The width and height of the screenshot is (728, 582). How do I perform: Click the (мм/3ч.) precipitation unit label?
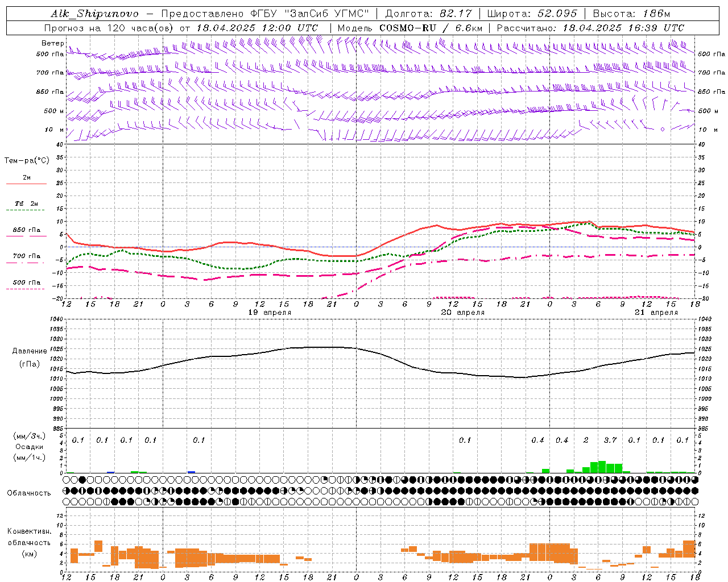click(30, 436)
